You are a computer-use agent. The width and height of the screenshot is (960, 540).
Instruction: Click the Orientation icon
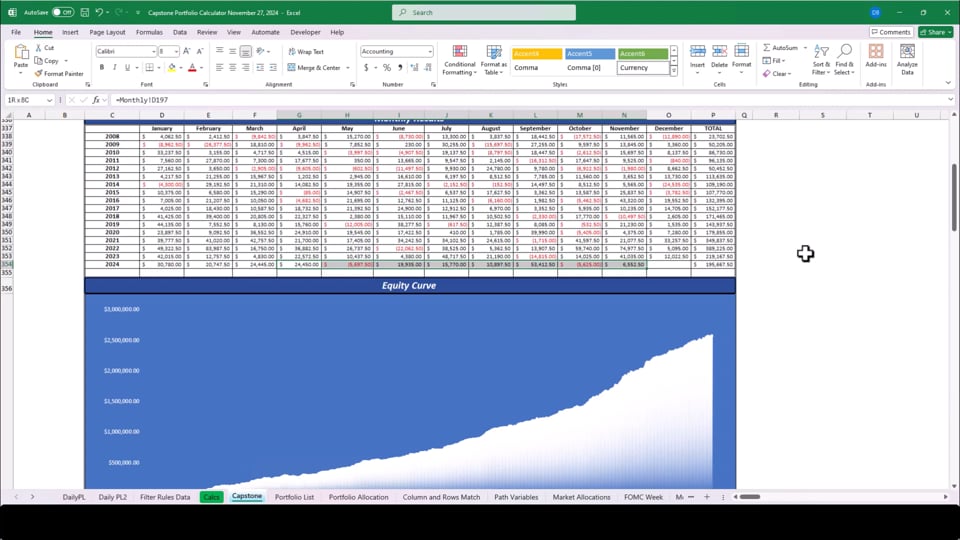260,51
